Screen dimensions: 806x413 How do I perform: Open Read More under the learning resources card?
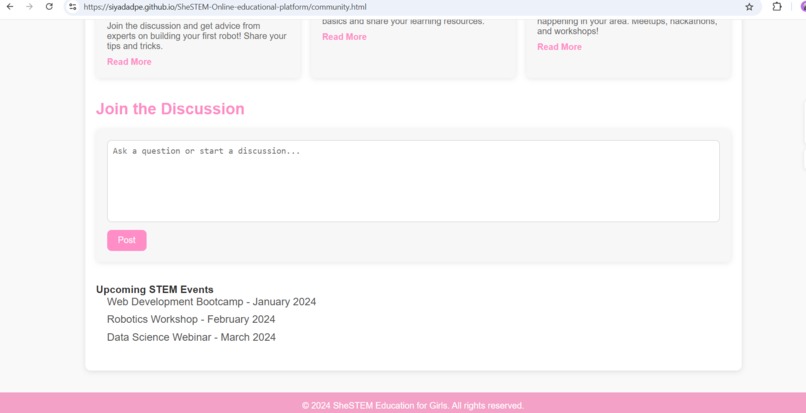click(x=344, y=37)
